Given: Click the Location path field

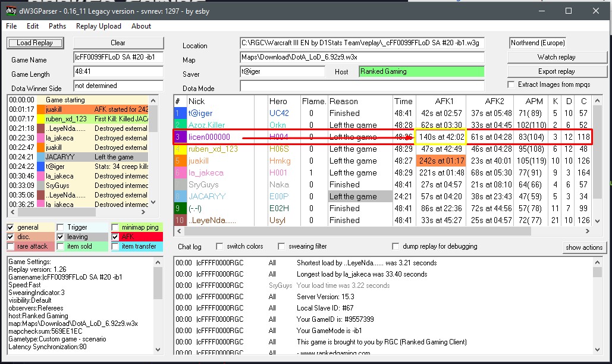Looking at the screenshot, I should [x=362, y=43].
